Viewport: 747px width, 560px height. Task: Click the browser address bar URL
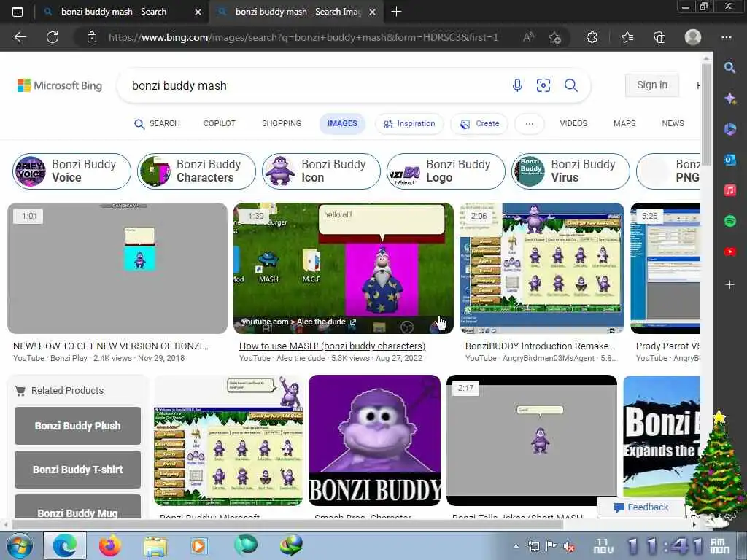(303, 37)
